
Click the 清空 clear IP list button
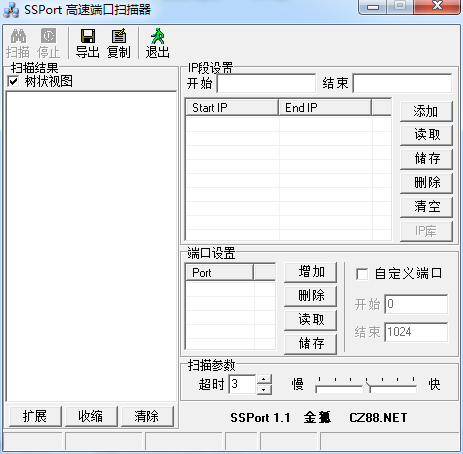pos(426,207)
